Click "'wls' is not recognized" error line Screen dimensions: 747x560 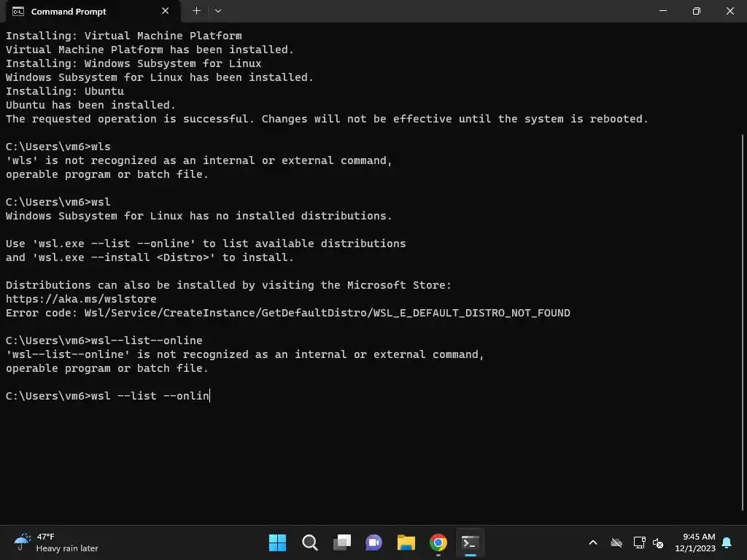pos(198,160)
